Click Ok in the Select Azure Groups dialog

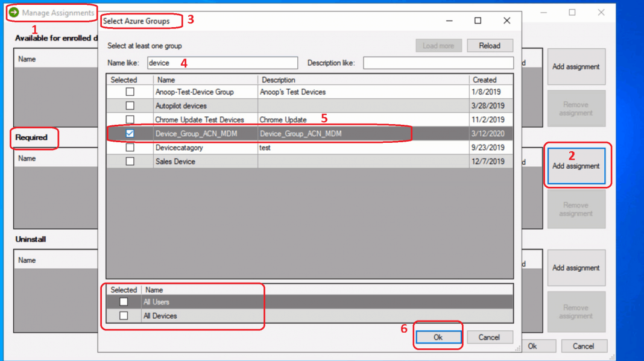[x=438, y=337]
